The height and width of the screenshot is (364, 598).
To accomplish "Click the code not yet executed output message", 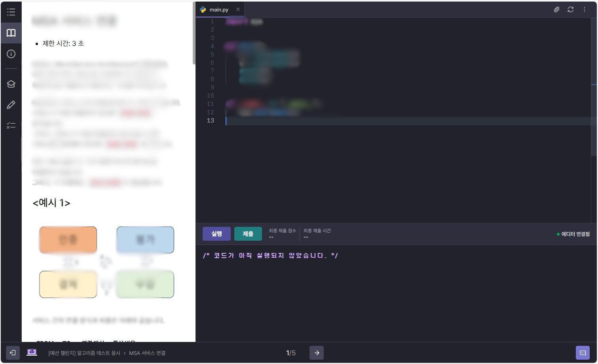I will click(270, 256).
